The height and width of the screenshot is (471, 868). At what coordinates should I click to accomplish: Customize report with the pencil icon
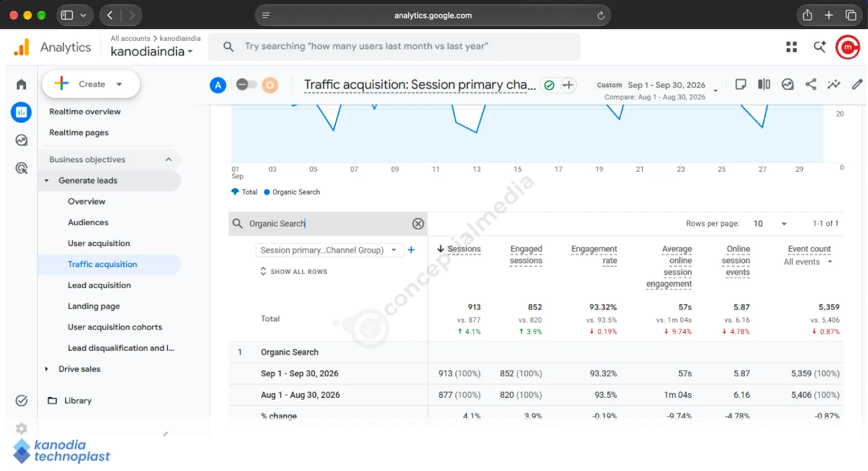857,84
